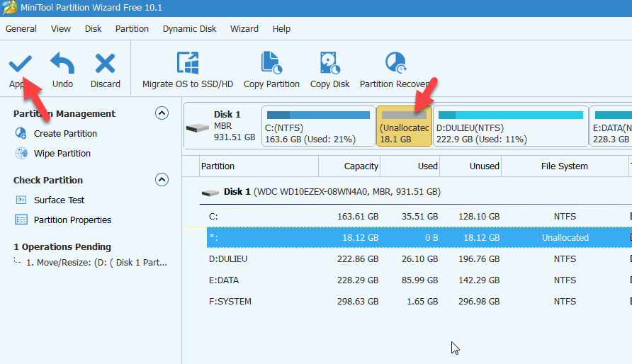
Task: Select Wipe Partition in sidebar
Action: coord(62,154)
